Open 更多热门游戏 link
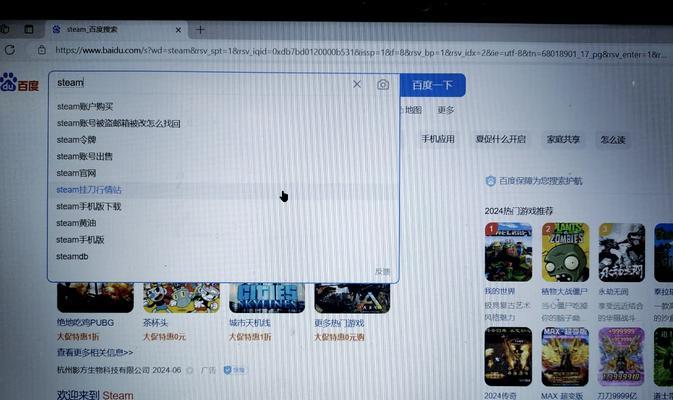The height and width of the screenshot is (400, 673). coord(339,323)
